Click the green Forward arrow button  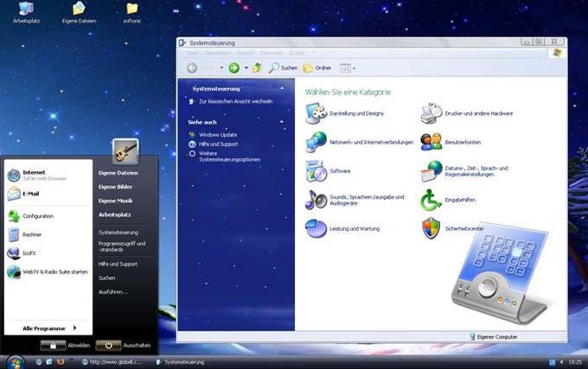point(234,67)
